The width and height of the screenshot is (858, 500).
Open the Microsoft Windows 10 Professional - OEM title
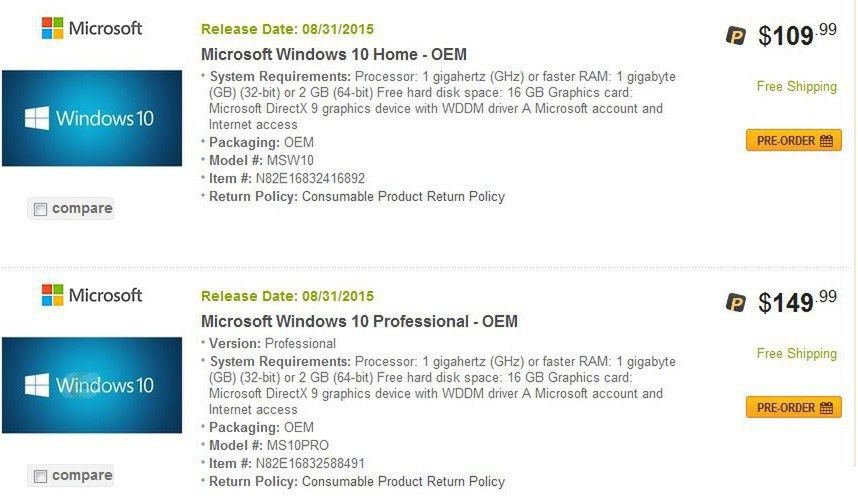coord(359,321)
